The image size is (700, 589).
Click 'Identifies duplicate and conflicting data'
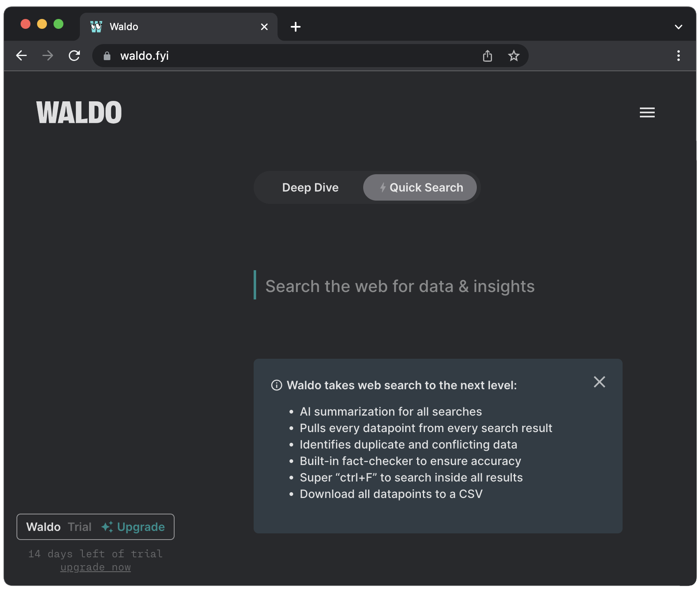[408, 444]
